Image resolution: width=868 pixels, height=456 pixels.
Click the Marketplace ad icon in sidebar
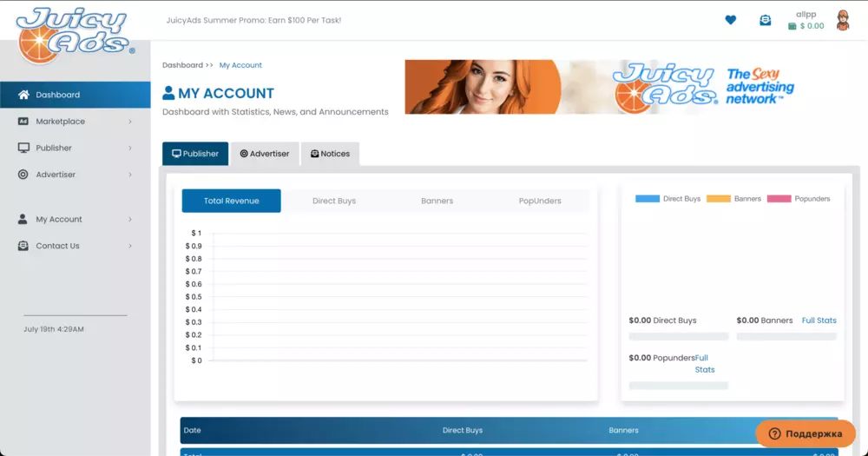(23, 122)
